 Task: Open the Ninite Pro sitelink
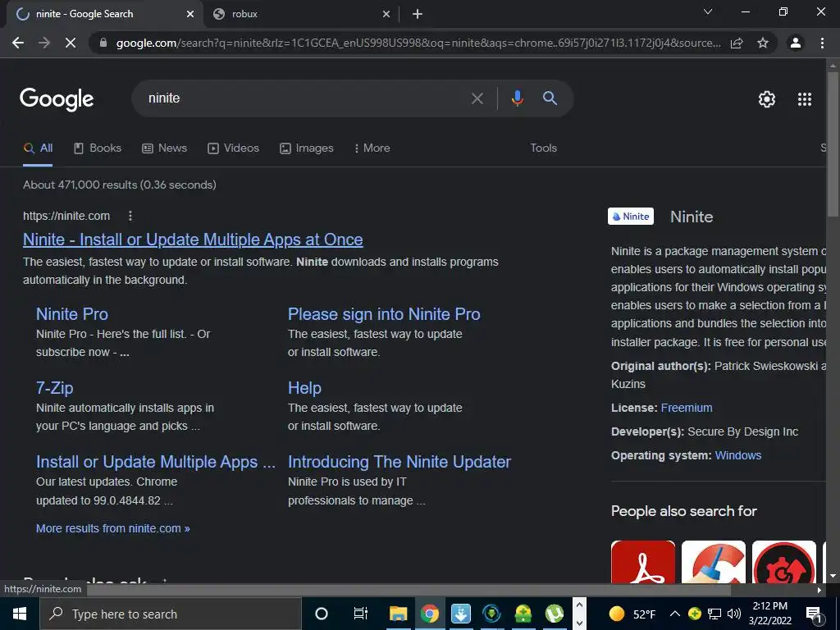click(72, 314)
